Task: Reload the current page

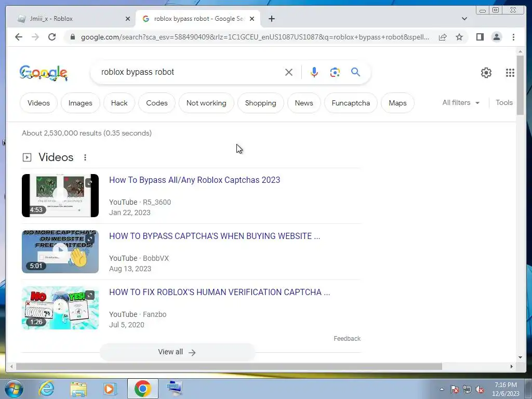Action: coord(52,37)
